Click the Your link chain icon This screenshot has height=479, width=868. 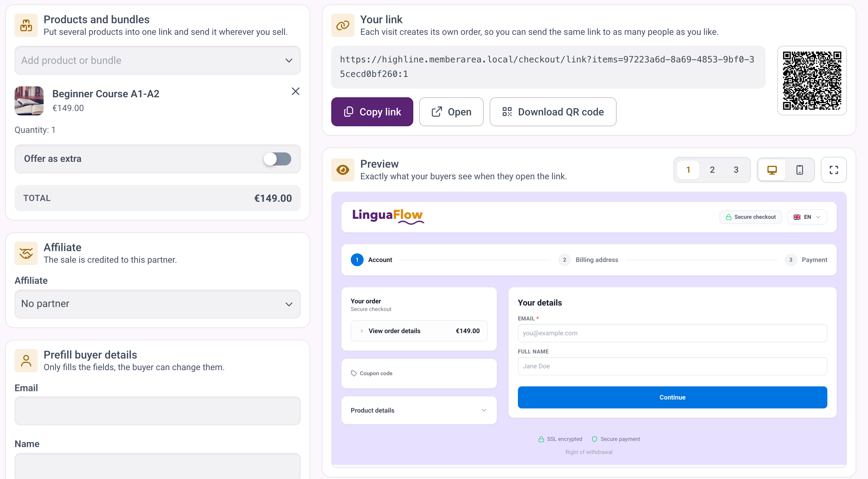tap(343, 25)
